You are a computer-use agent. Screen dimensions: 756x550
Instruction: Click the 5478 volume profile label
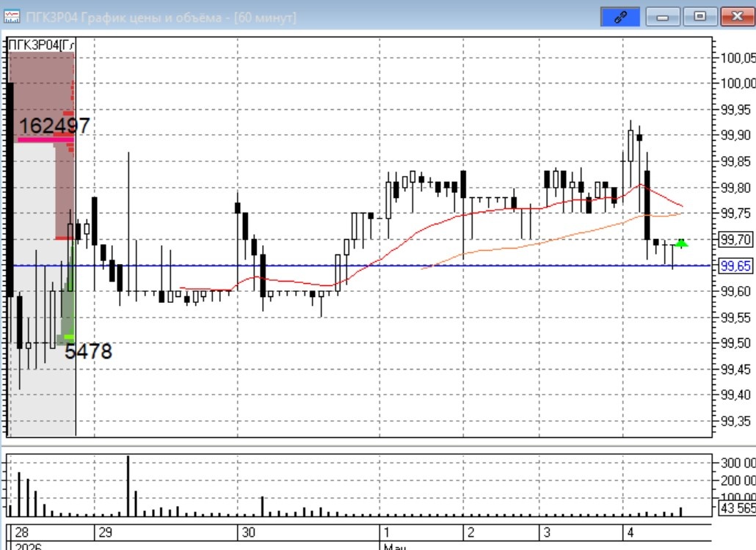pyautogui.click(x=88, y=351)
